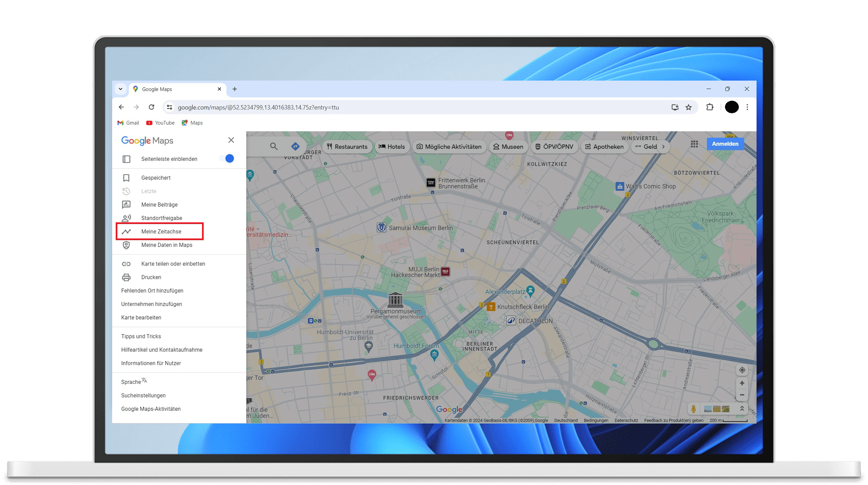Click the timeline graph icon
Image resolution: width=868 pixels, height=485 pixels.
coord(126,231)
